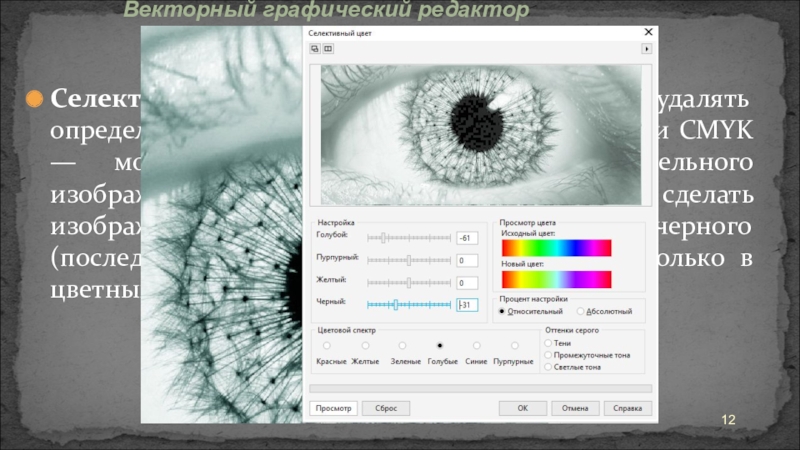The width and height of the screenshot is (800, 450).
Task: Click the eye preview image in dialog
Action: click(x=481, y=135)
